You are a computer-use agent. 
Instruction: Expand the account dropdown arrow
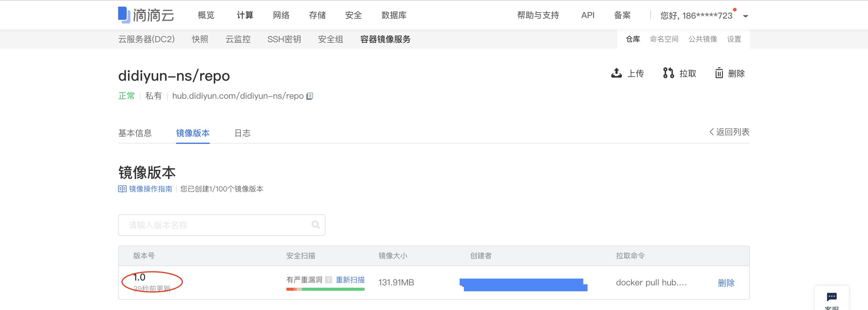745,16
